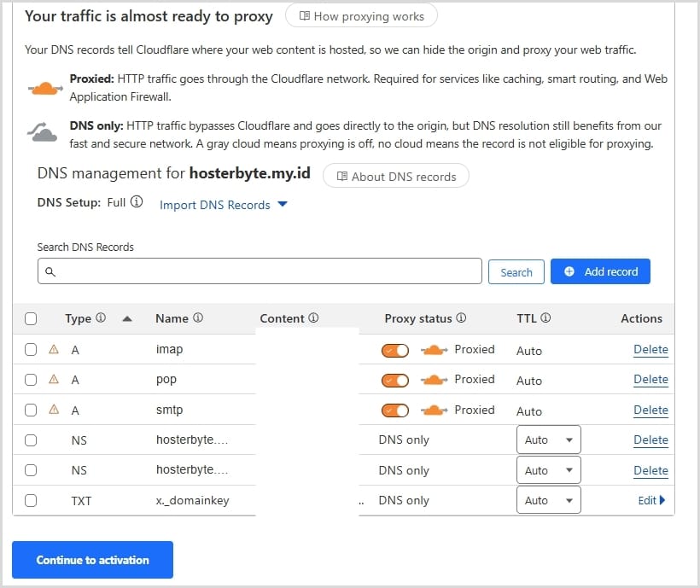Click the info icon next to Proxy status header
Viewport: 700px width, 588px height.
click(x=461, y=318)
